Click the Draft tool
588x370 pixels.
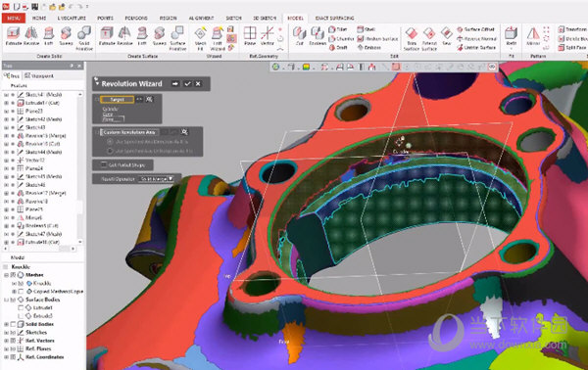click(x=338, y=48)
